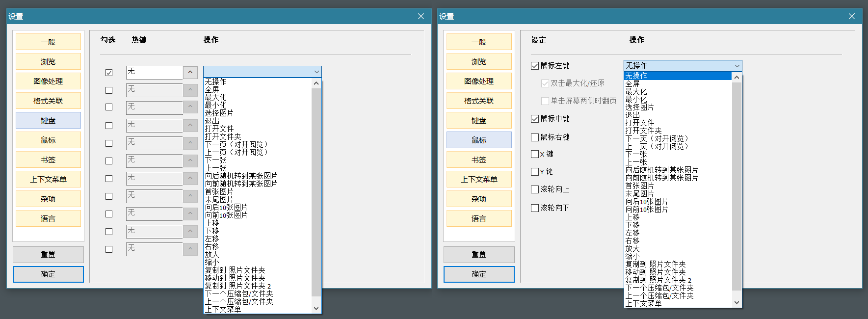The width and height of the screenshot is (868, 319).
Task: Collapse keyboard action dropdown arrow
Action: pos(316,72)
